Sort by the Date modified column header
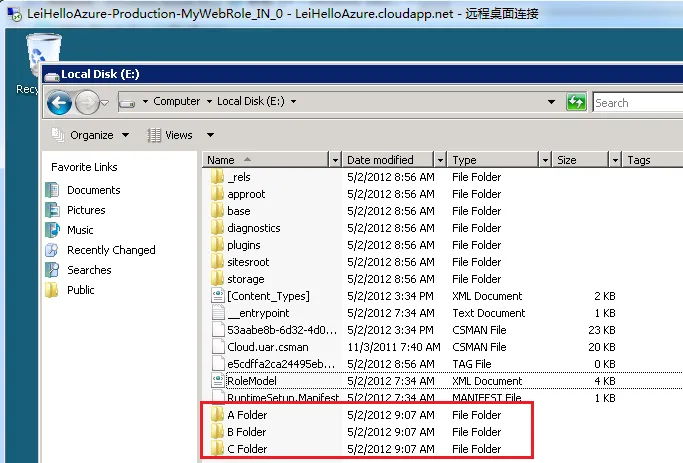683x463 pixels. 388,160
